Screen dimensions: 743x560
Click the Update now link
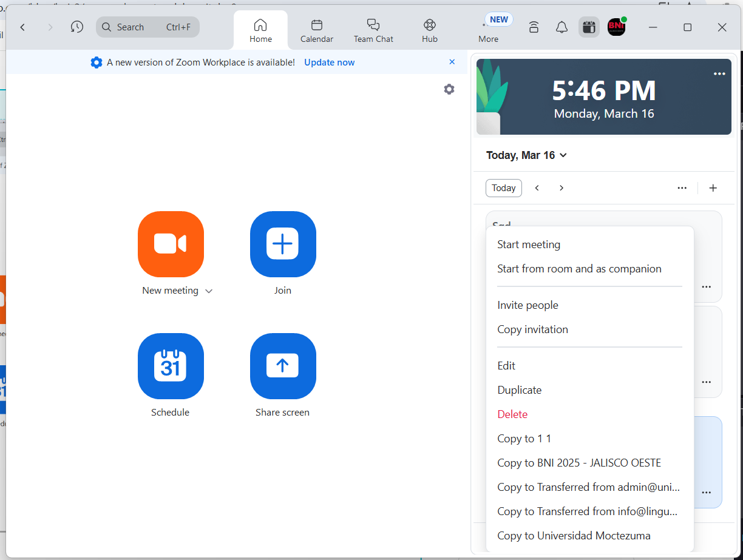[330, 62]
